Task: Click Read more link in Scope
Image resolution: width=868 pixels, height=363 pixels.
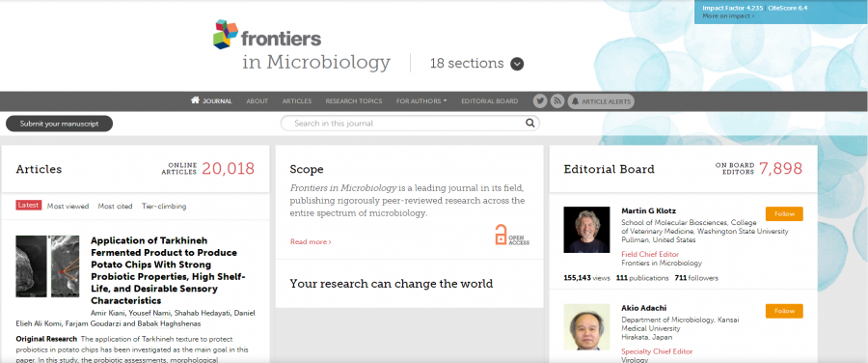Action: click(311, 241)
